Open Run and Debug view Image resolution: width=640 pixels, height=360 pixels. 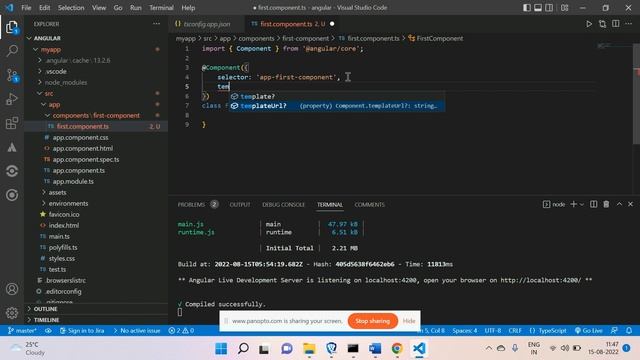pos(12,99)
